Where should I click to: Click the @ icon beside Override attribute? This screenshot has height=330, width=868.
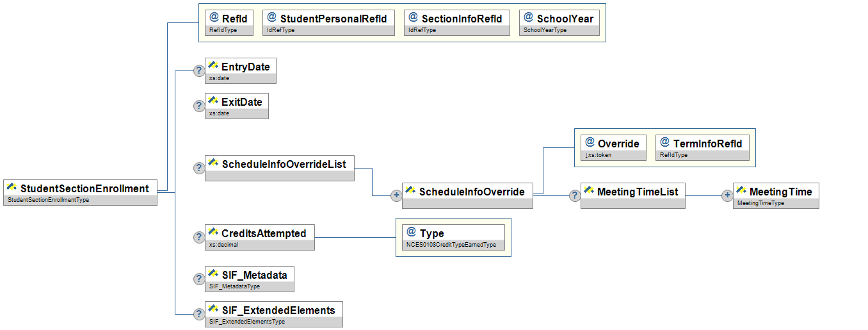tap(590, 142)
